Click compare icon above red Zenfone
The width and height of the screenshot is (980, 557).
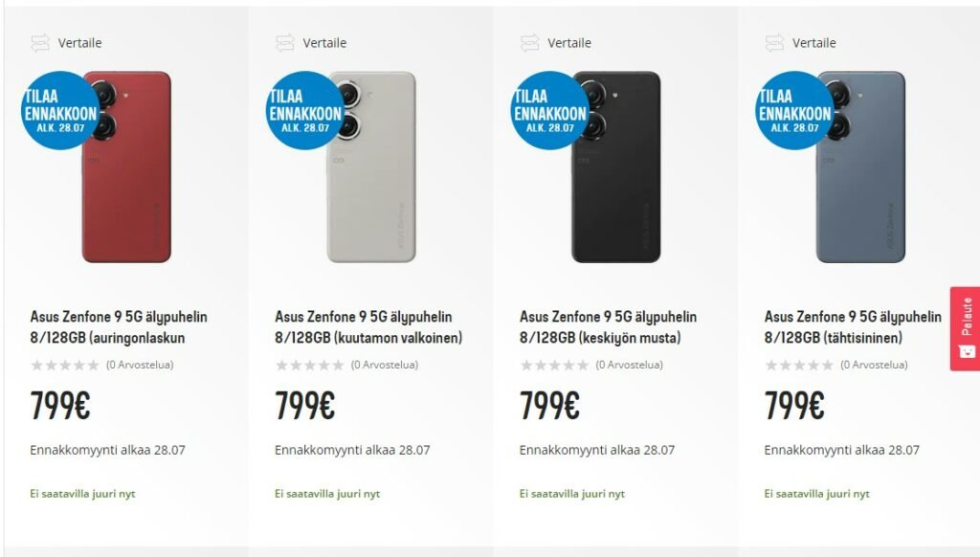coord(40,42)
